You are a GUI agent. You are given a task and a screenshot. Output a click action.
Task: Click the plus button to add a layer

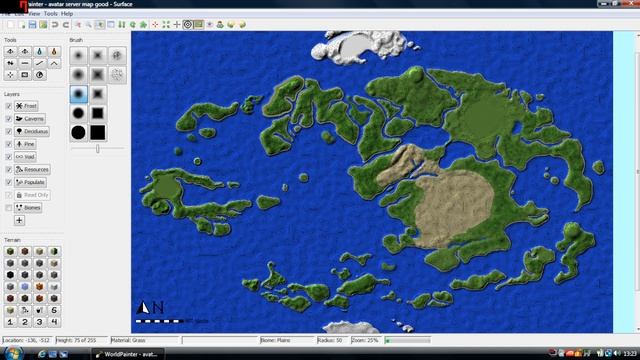pos(19,220)
